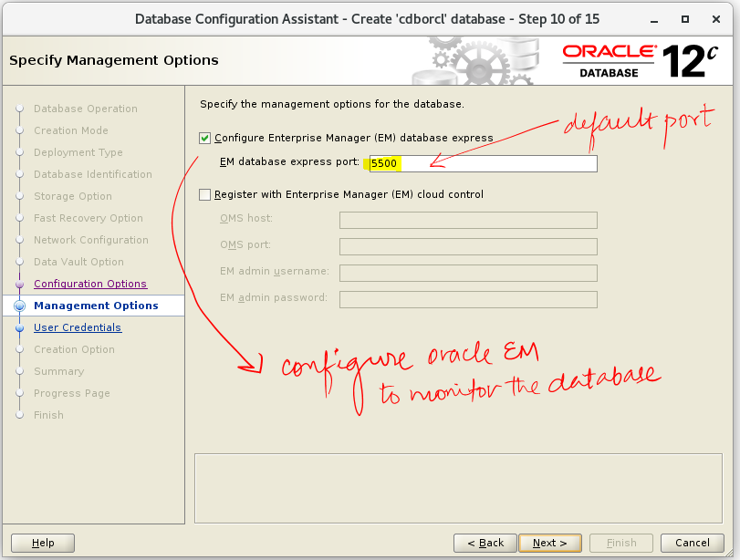The image size is (740, 560).
Task: Click the empty message area at bottom
Action: coord(458,489)
